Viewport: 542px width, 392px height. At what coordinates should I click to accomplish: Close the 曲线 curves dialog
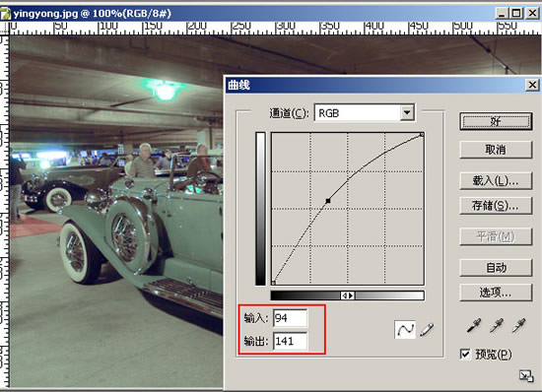click(x=532, y=85)
